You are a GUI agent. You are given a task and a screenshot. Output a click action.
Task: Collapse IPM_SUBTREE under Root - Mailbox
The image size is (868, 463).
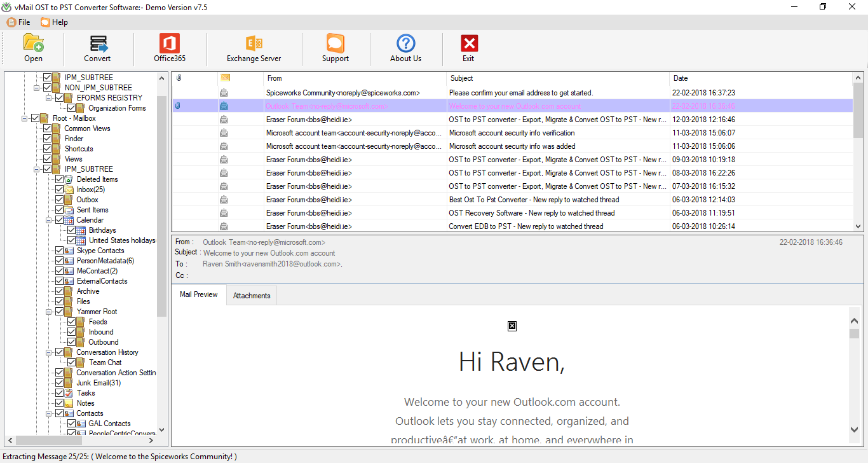(x=37, y=169)
